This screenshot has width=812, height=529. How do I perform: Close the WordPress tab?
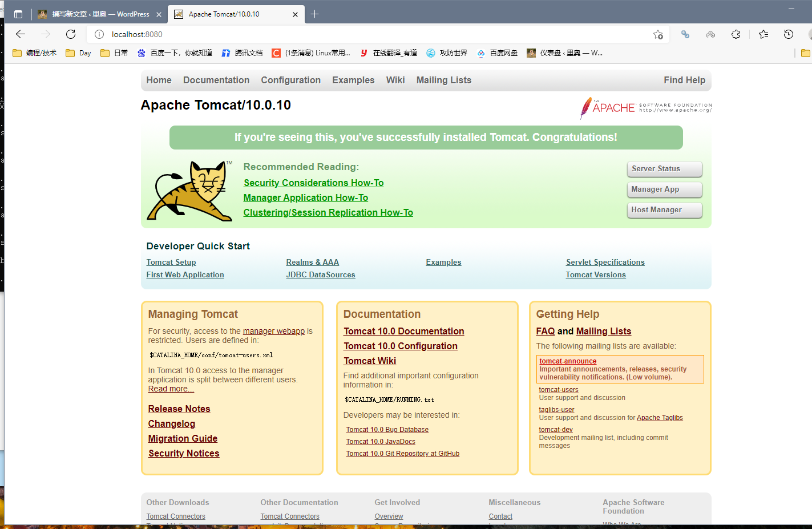(x=159, y=14)
